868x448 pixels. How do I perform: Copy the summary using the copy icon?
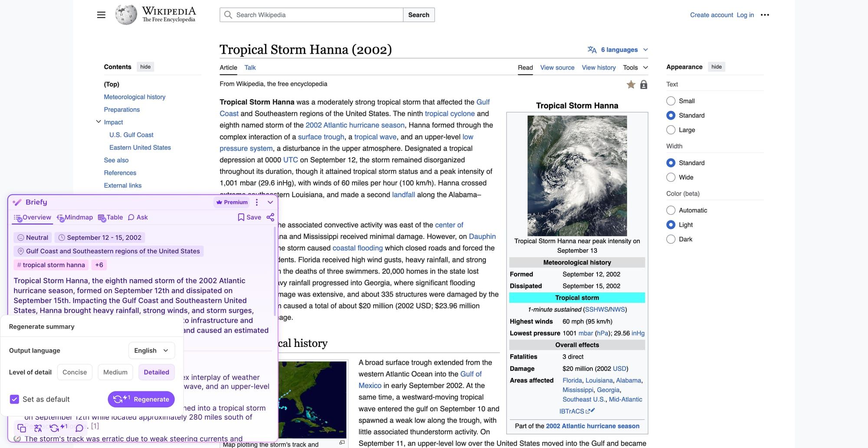pos(21,428)
